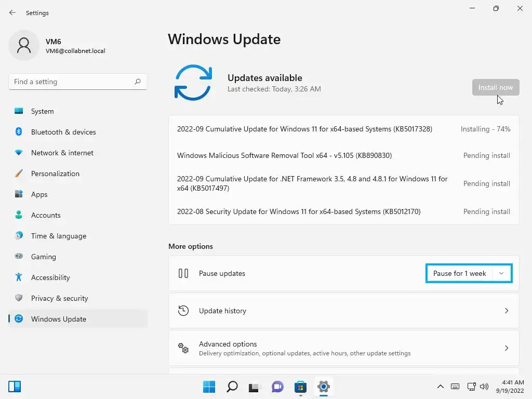Click in the Find a setting search box
Image resolution: width=532 pixels, height=399 pixels.
pyautogui.click(x=78, y=82)
